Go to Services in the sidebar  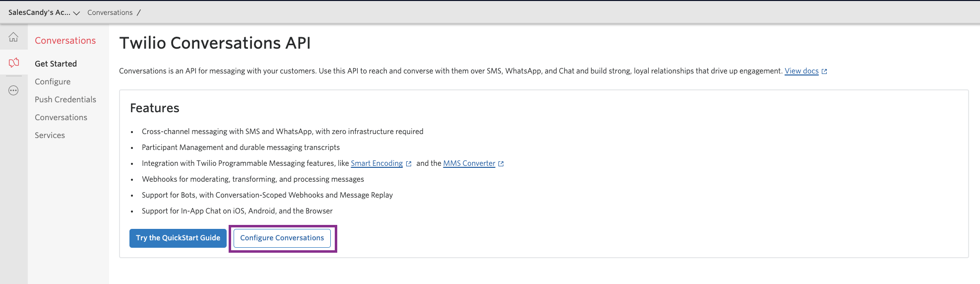tap(50, 135)
